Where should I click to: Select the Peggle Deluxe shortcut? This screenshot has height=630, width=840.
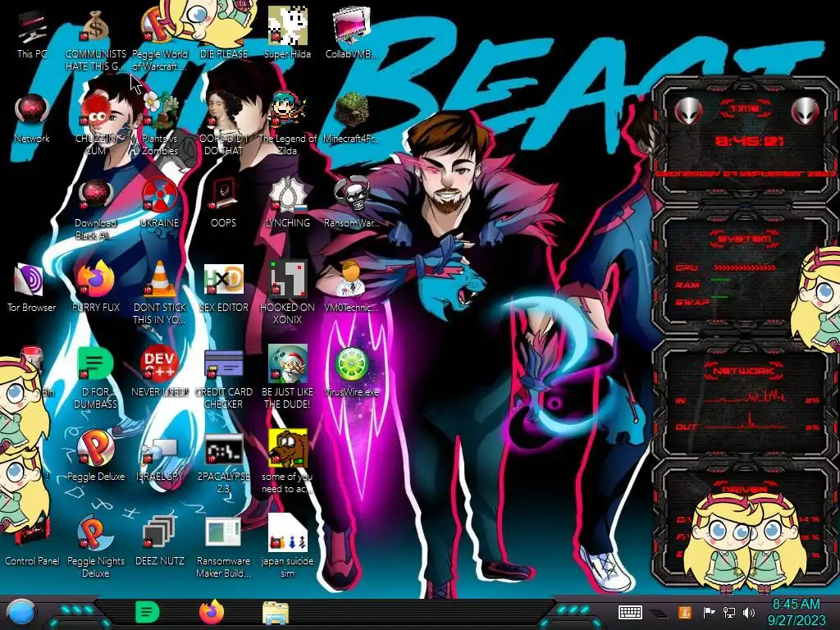pyautogui.click(x=95, y=456)
